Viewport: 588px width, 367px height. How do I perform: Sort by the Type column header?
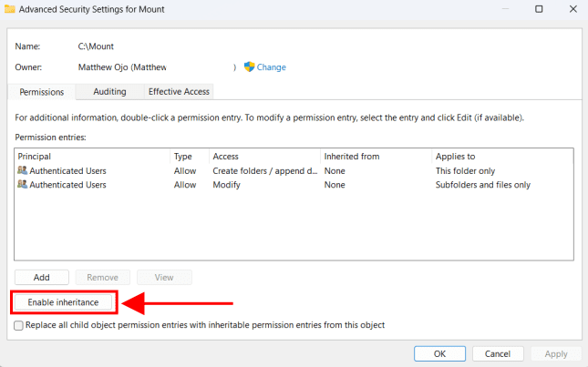coord(188,157)
